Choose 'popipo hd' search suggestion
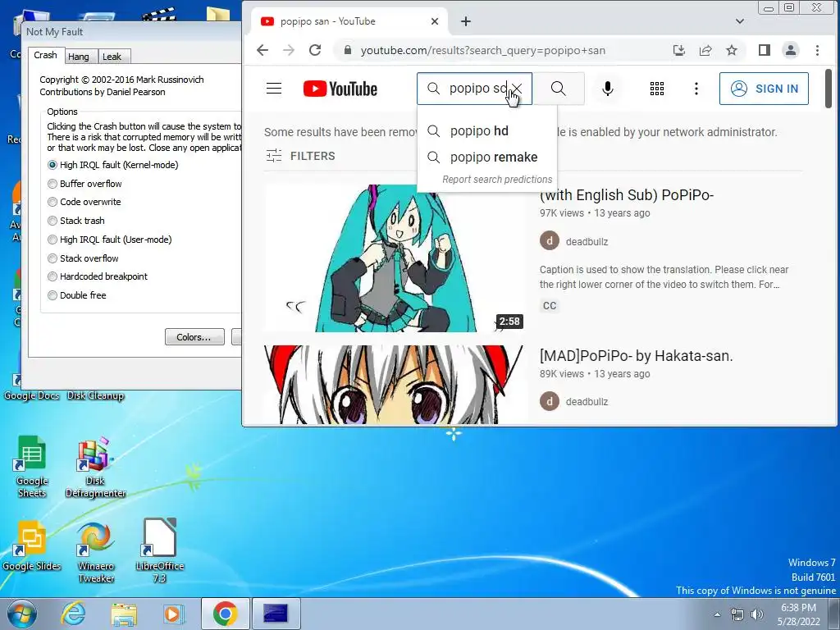Screen dimensions: 840x630 click(487, 130)
